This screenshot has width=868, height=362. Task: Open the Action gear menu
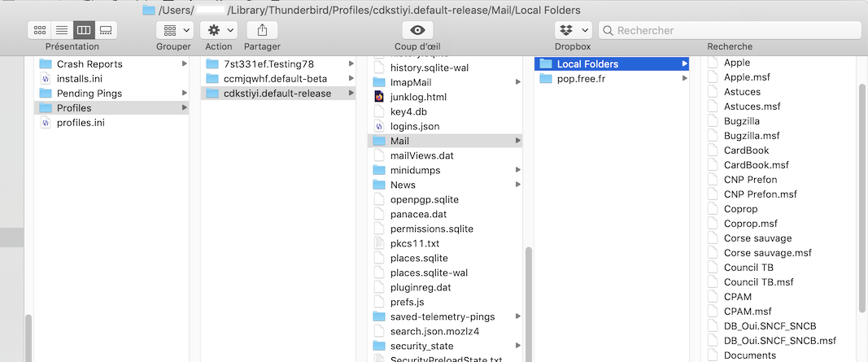pyautogui.click(x=220, y=30)
